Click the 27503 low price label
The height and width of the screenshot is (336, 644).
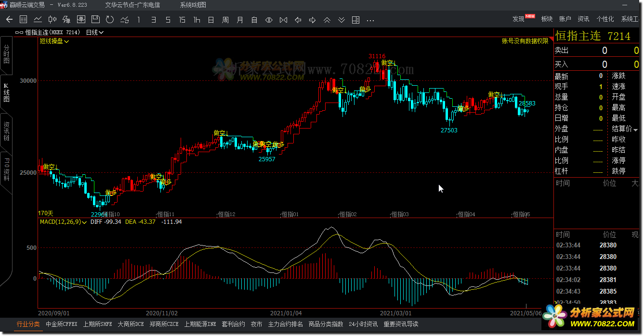tap(449, 130)
